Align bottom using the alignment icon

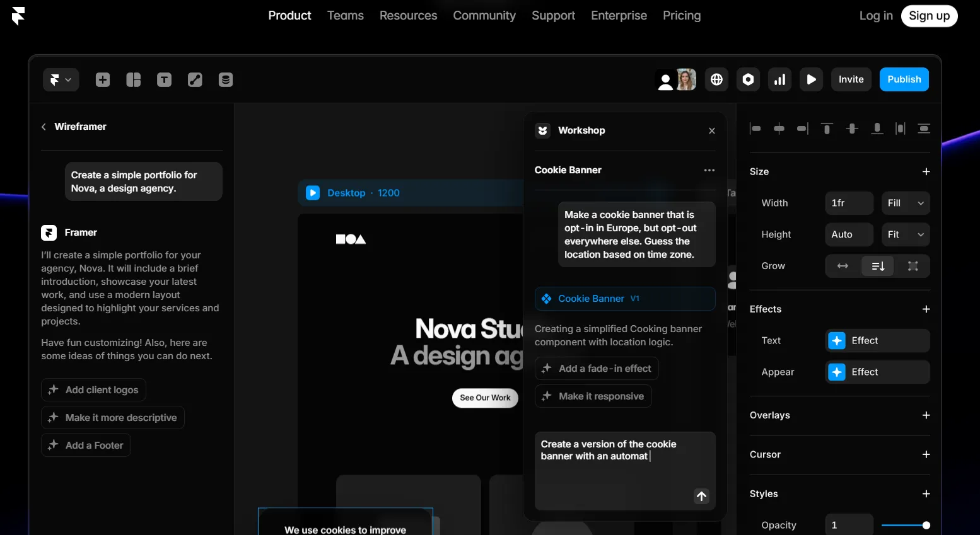click(x=877, y=129)
